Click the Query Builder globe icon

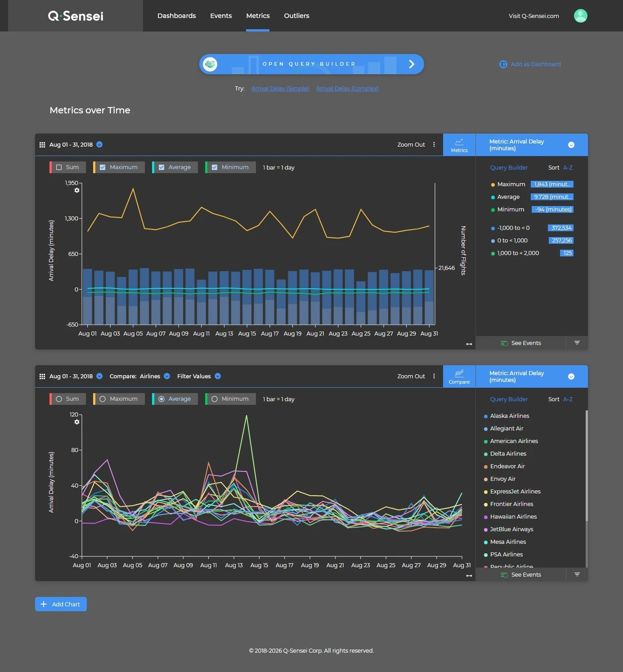[210, 64]
